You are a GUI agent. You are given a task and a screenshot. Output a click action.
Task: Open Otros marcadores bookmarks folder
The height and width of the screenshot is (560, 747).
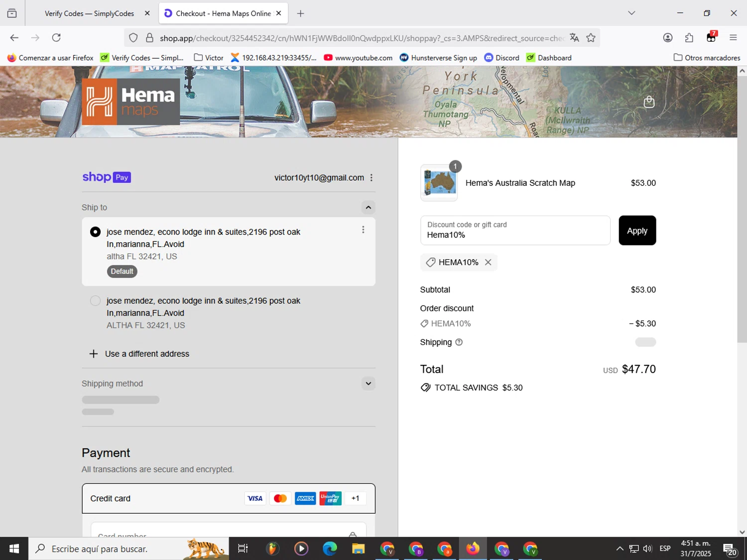tap(707, 58)
